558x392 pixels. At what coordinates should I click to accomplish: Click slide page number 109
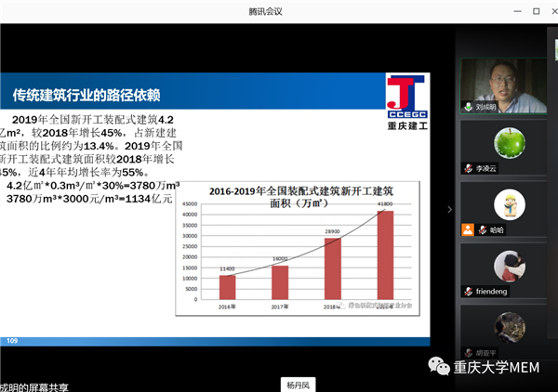12,341
